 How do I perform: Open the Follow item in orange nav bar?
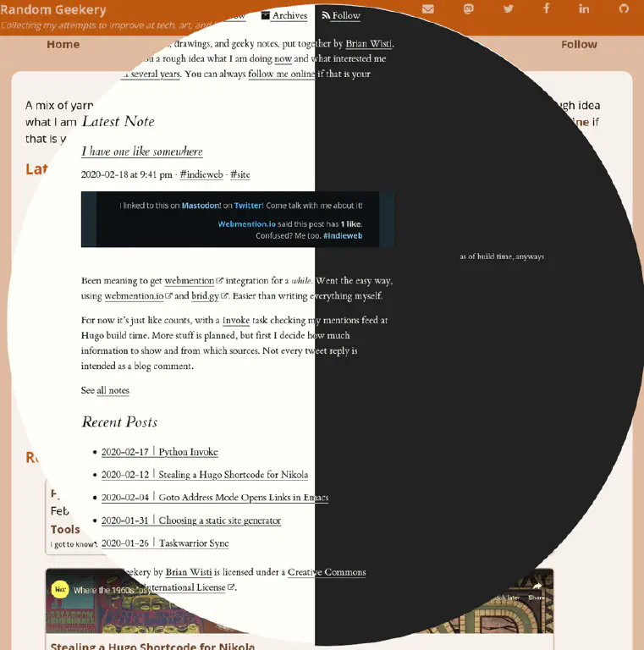tap(579, 44)
